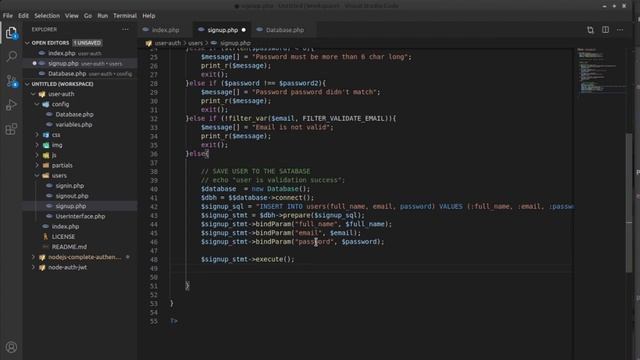Viewport: 640px width, 360px height.
Task: Open the README.md file
Action: click(x=80, y=247)
